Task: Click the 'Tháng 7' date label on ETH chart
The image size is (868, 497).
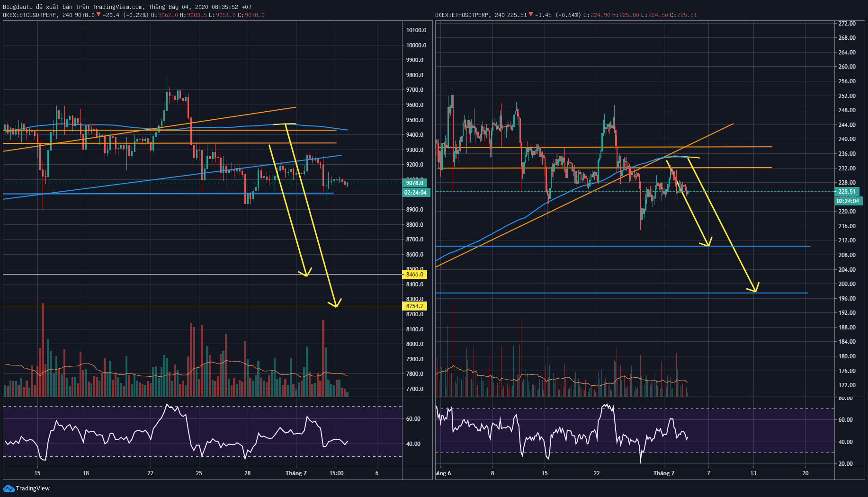Action: pyautogui.click(x=664, y=473)
